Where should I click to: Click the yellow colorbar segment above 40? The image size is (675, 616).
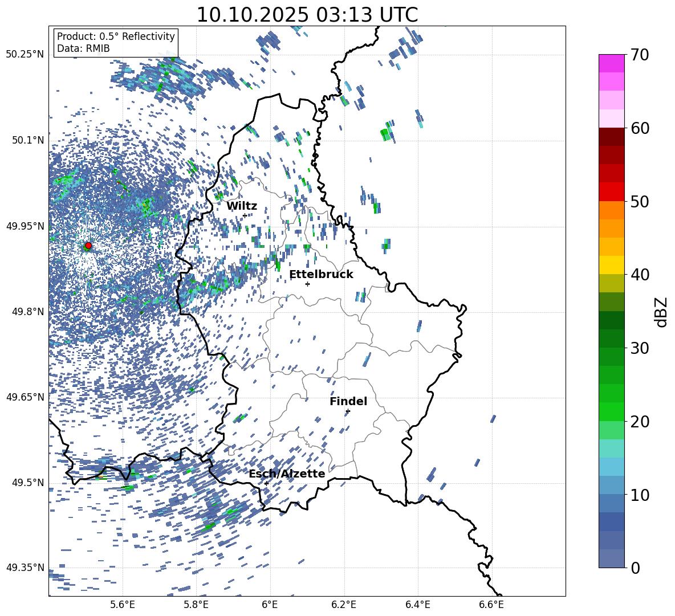612,265
